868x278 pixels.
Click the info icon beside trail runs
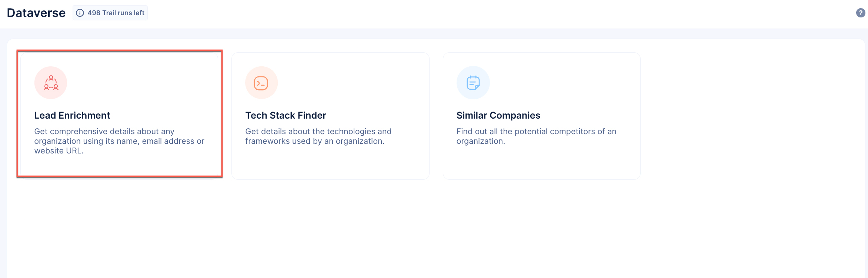(x=80, y=13)
